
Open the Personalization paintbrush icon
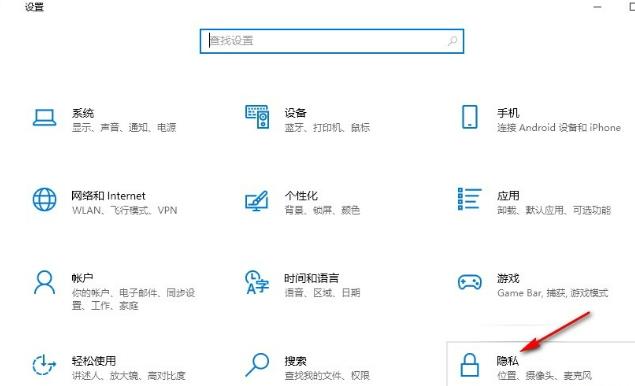(257, 200)
